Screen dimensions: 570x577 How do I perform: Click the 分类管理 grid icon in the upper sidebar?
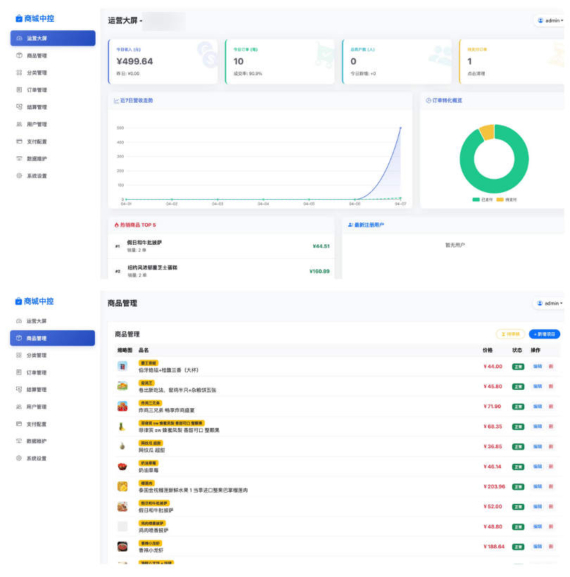20,72
